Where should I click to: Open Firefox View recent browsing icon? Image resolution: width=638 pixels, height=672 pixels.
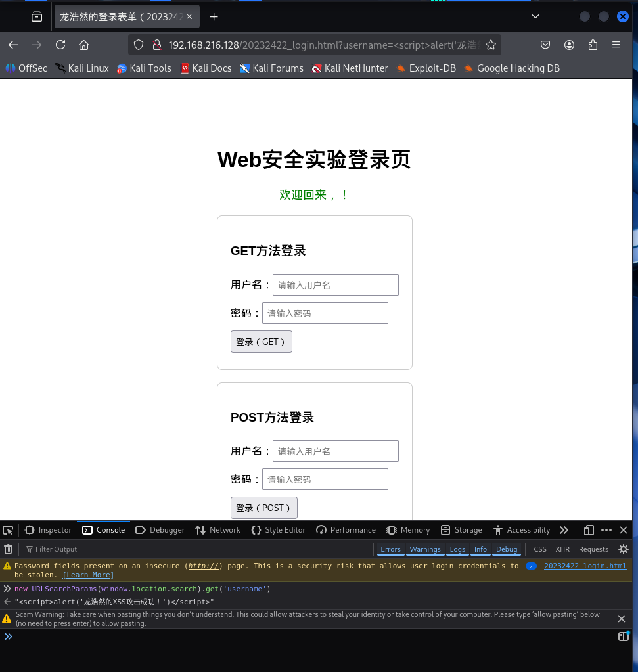[37, 16]
